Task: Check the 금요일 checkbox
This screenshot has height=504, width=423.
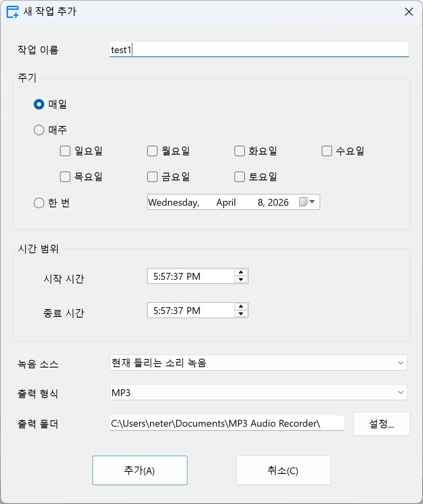Action: [152, 177]
